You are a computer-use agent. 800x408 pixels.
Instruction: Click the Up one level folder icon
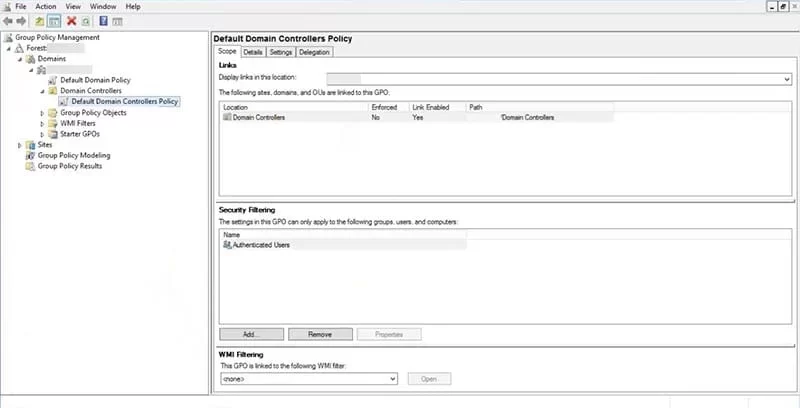39,21
